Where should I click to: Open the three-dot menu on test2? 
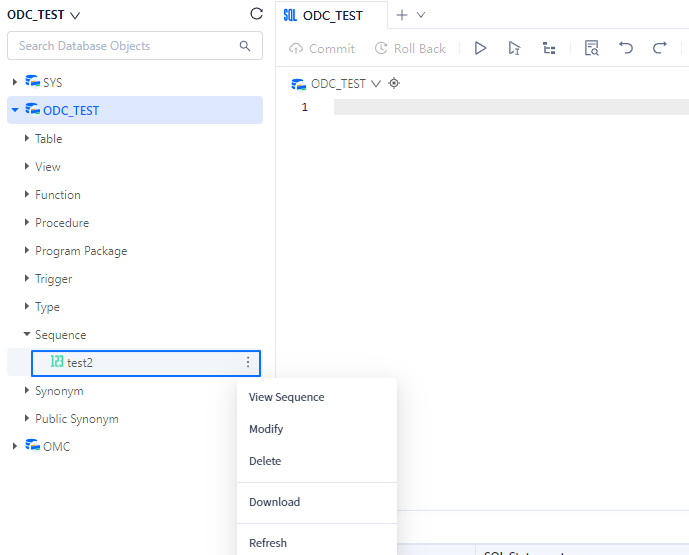click(x=248, y=363)
